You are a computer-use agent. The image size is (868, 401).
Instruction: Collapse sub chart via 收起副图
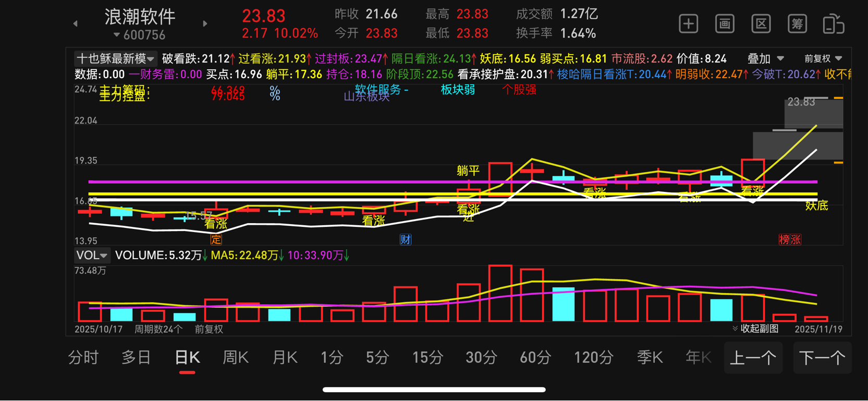[x=755, y=329]
